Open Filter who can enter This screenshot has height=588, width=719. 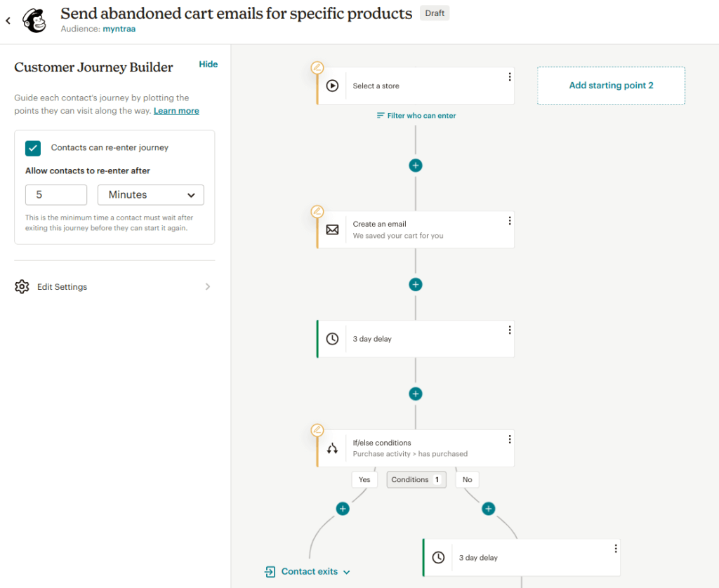(416, 116)
